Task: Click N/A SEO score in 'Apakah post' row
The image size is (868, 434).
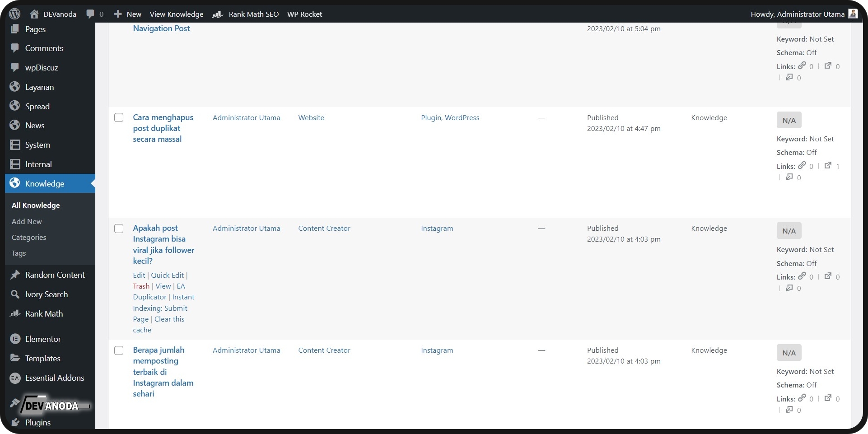Action: point(789,231)
